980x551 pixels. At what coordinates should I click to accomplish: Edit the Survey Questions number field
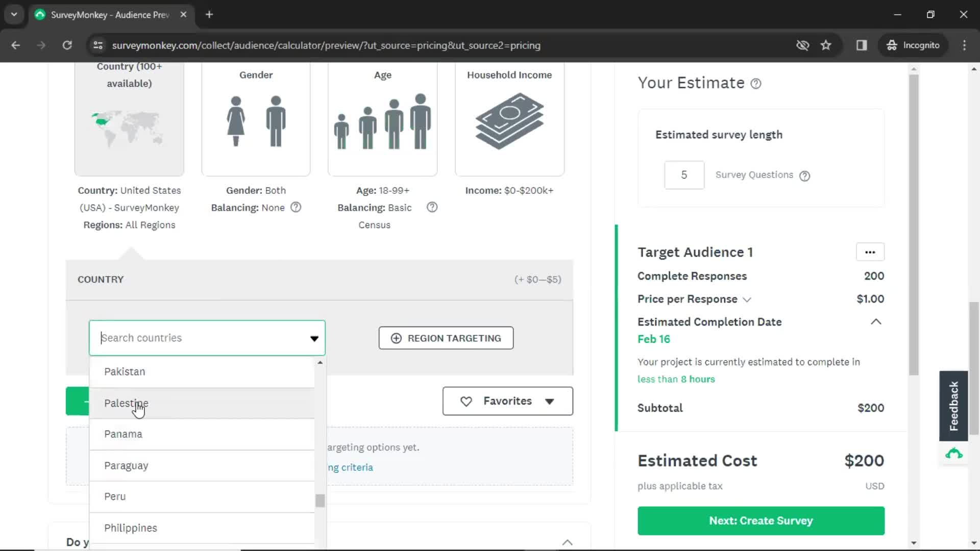(x=684, y=175)
